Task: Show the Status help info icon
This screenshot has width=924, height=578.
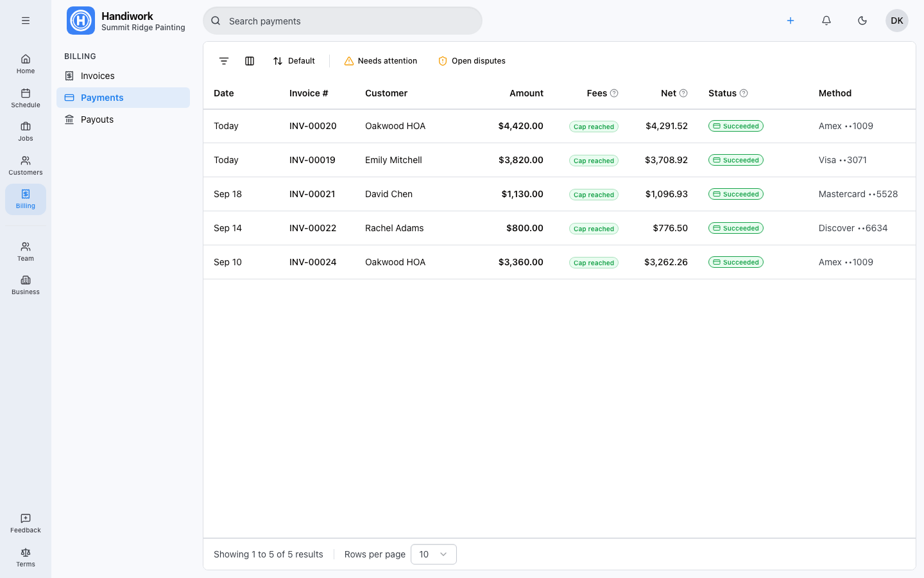Action: click(x=744, y=93)
